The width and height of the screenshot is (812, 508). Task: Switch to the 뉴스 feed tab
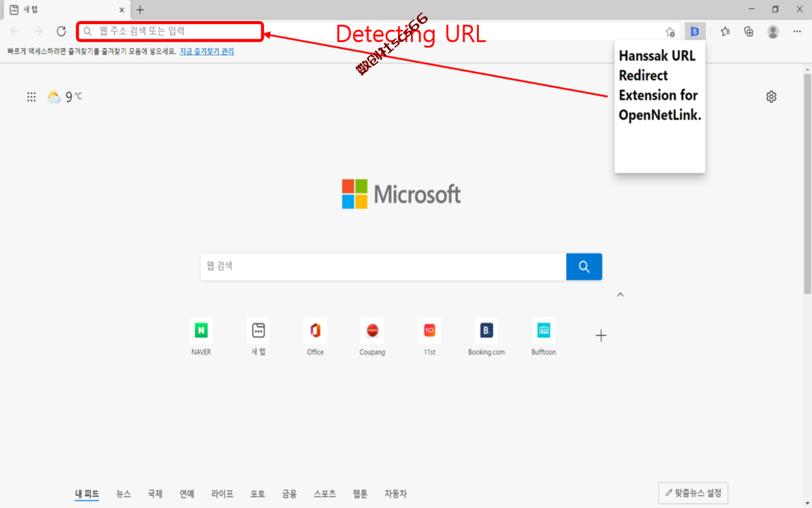[124, 493]
